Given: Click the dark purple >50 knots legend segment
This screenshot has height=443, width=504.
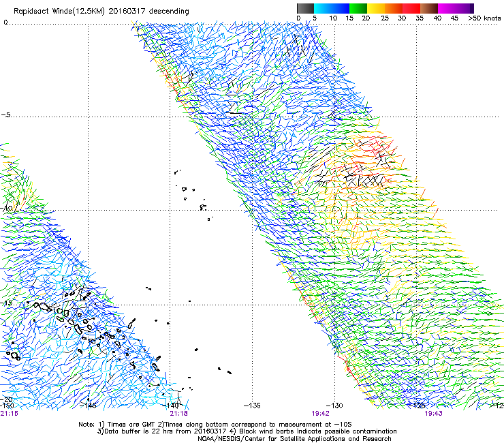Looking at the screenshot, I should tap(472, 8).
